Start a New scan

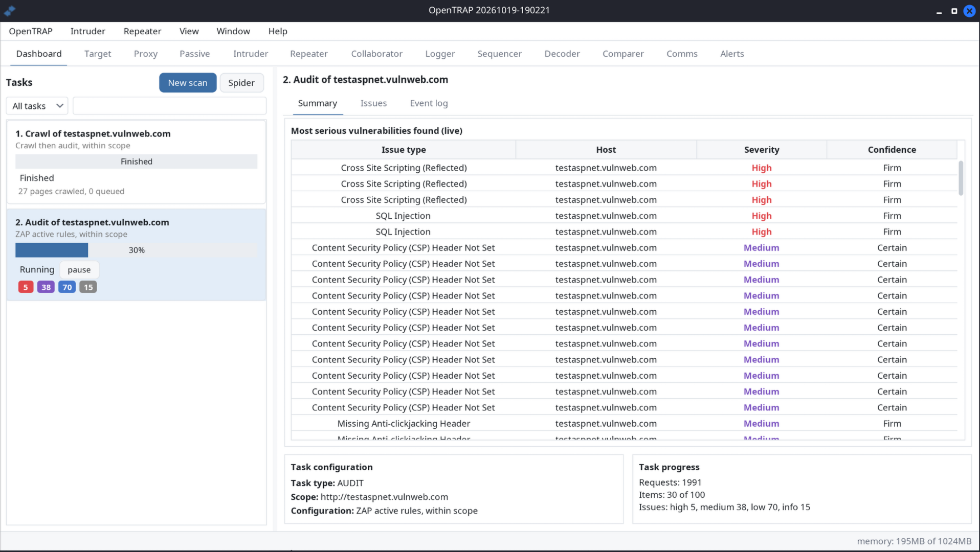(x=188, y=83)
